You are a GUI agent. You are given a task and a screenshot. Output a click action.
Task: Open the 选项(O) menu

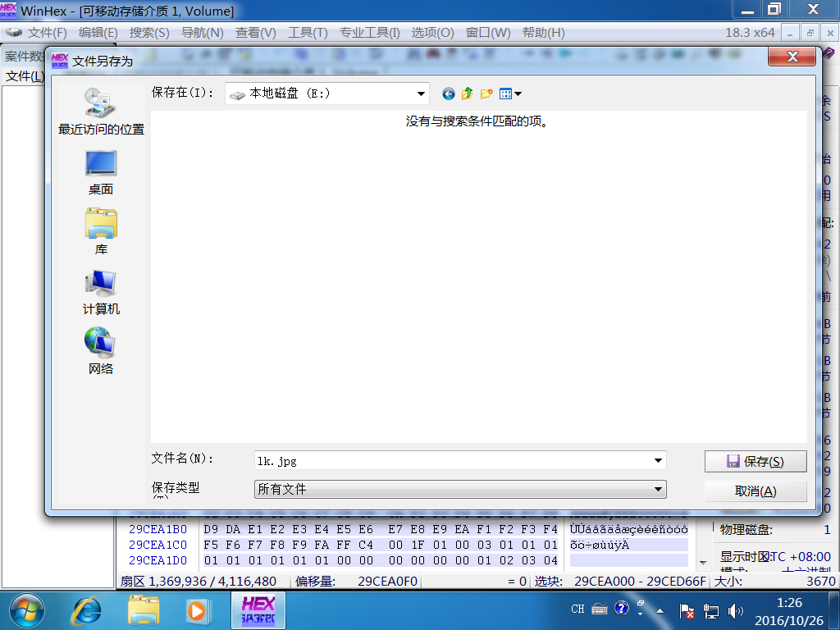[432, 33]
